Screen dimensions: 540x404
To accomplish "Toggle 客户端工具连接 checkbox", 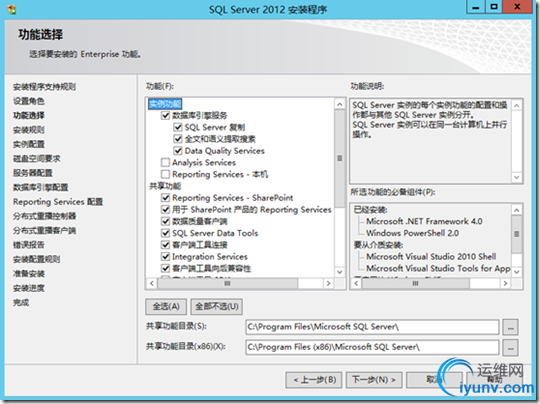I will 166,245.
